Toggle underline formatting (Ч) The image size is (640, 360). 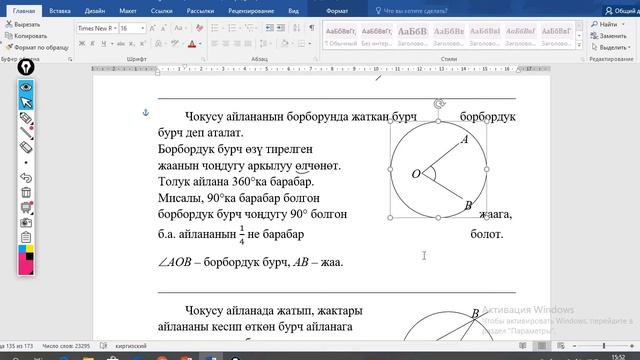(x=104, y=43)
